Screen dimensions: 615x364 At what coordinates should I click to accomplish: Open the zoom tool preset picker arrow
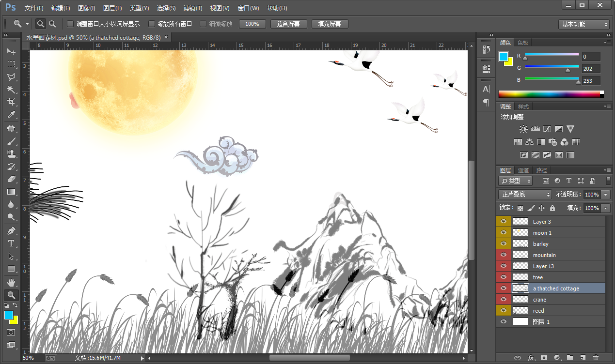27,24
